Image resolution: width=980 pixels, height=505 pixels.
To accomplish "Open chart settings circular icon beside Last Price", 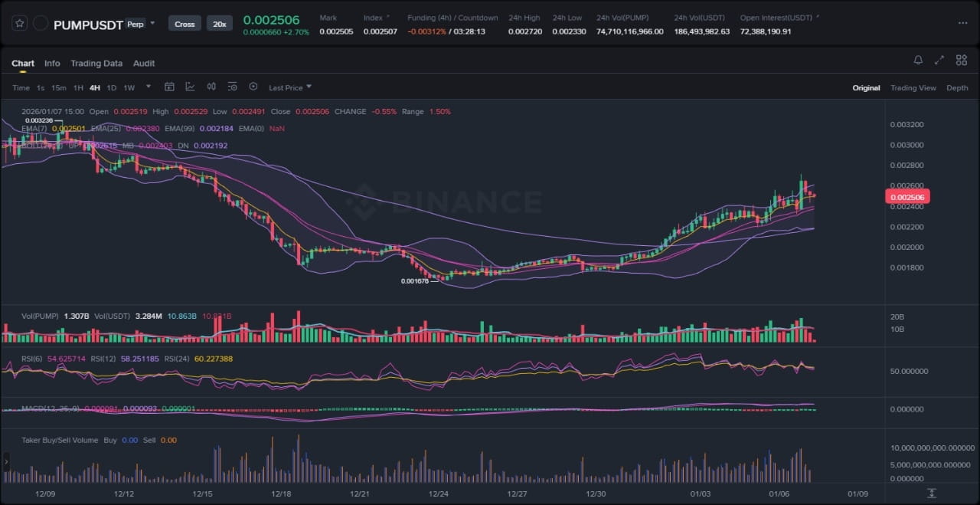I will click(253, 87).
